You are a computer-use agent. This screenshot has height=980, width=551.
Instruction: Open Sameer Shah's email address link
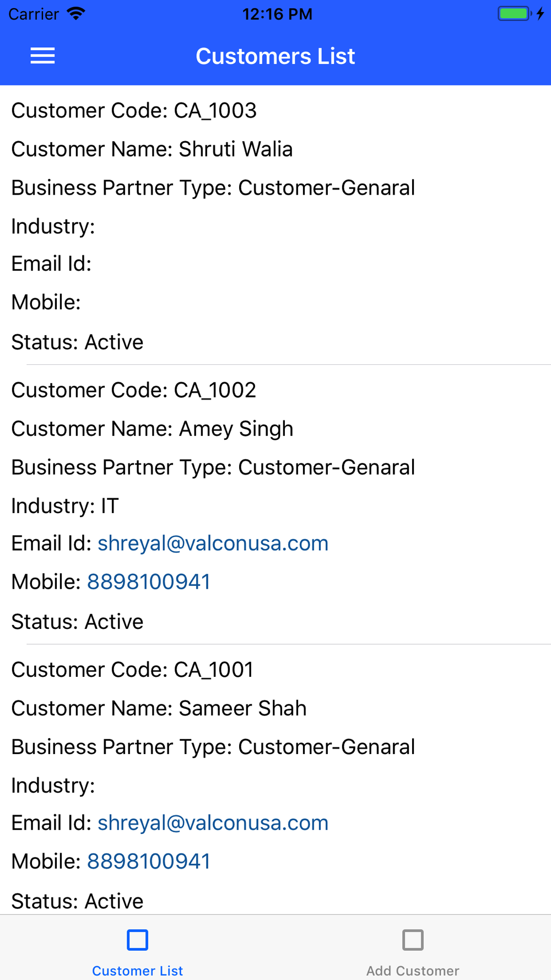click(x=213, y=823)
